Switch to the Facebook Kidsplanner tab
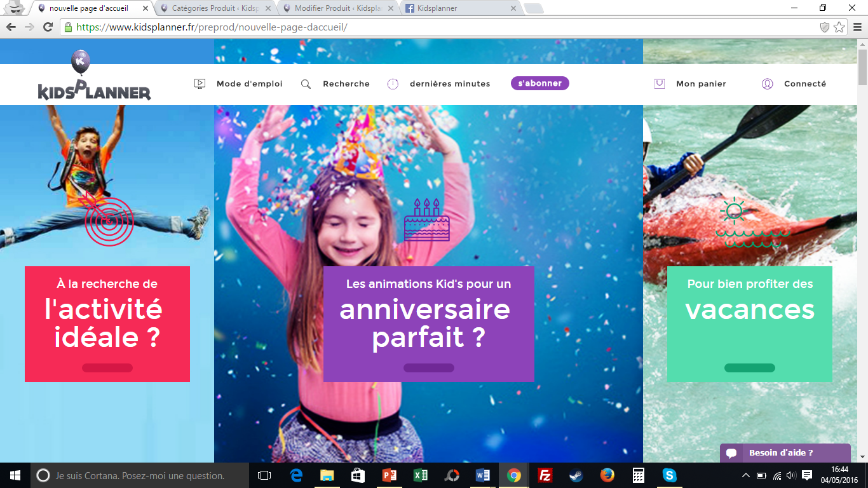Viewport: 868px width, 488px height. (x=458, y=8)
